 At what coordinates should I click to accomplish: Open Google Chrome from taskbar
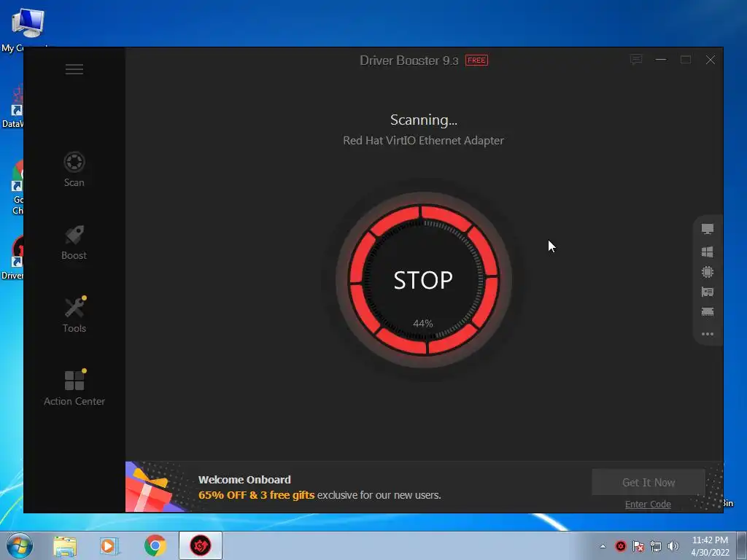pos(155,545)
